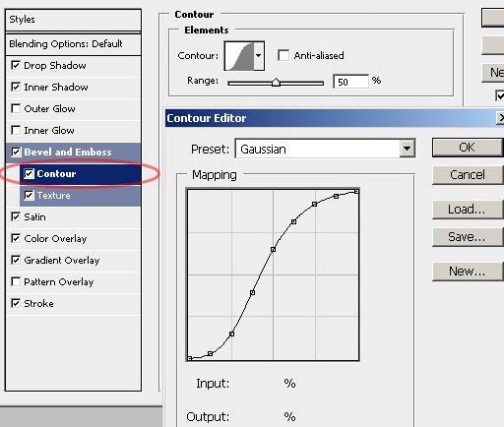Image resolution: width=504 pixels, height=427 pixels.
Task: Click the Range slider handle
Action: pos(276,83)
